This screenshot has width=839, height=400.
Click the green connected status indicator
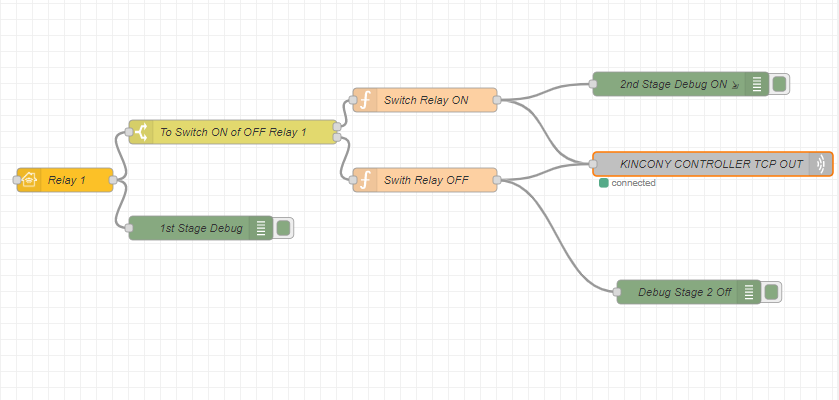point(603,183)
